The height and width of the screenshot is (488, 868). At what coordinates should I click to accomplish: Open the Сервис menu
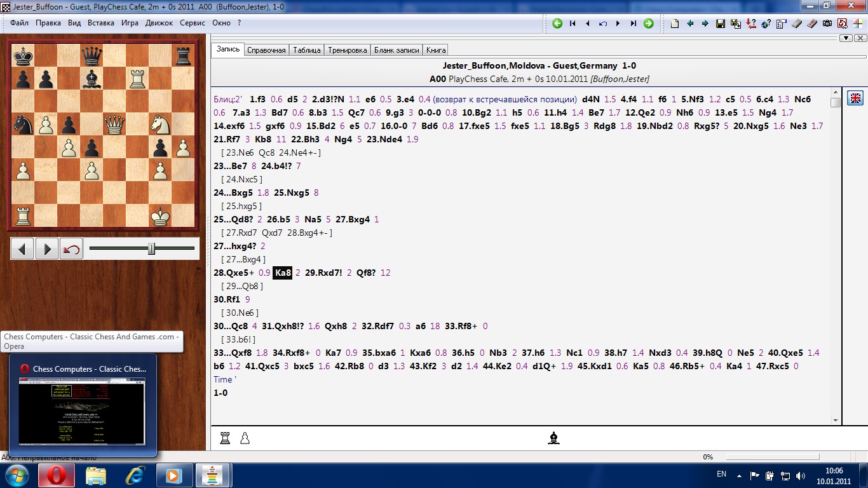pos(193,23)
